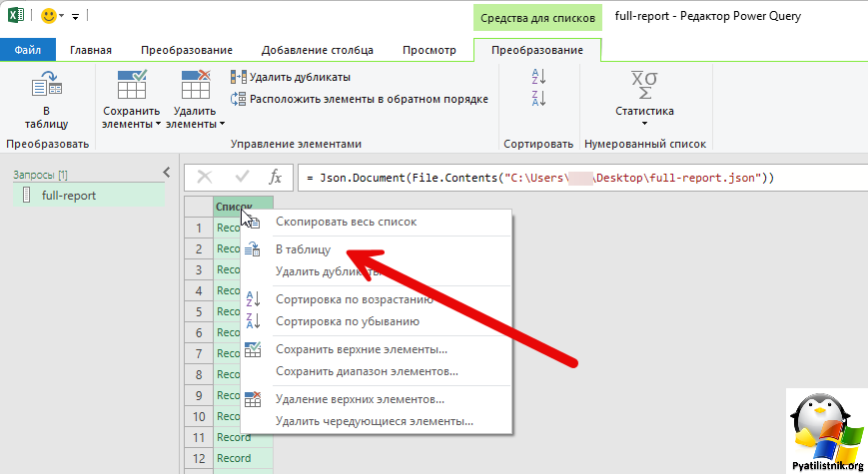The image size is (868, 474).
Task: Click the Record cell in row 12
Action: point(243,458)
